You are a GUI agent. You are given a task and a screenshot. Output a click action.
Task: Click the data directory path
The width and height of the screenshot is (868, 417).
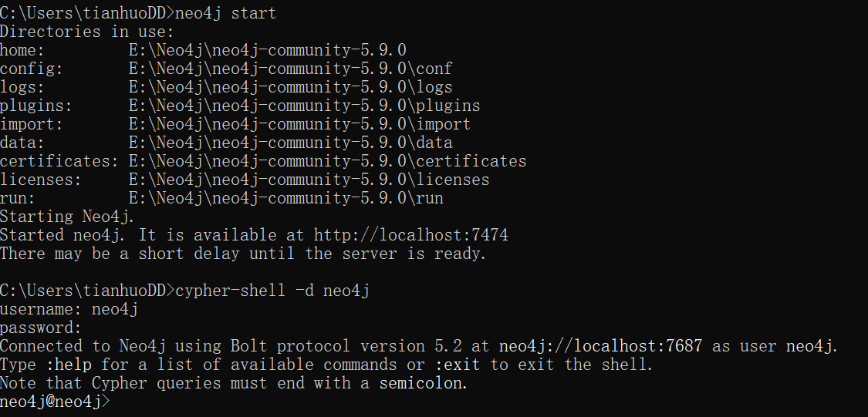tap(290, 143)
